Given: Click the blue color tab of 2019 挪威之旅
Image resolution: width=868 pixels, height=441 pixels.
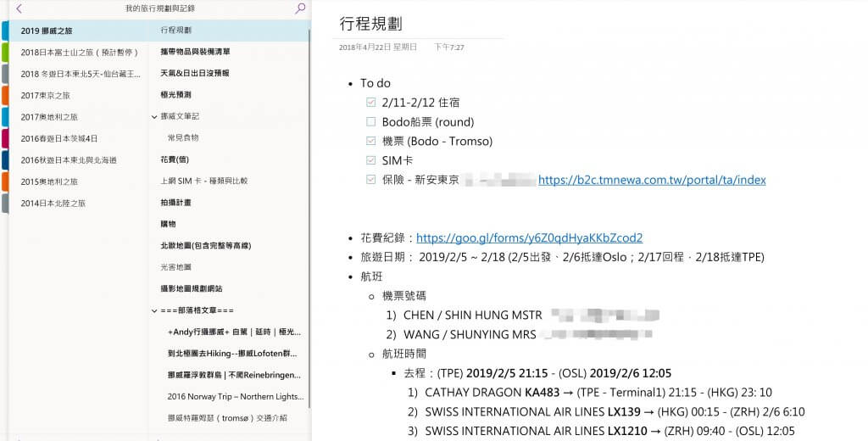Looking at the screenshot, I should (x=4, y=31).
